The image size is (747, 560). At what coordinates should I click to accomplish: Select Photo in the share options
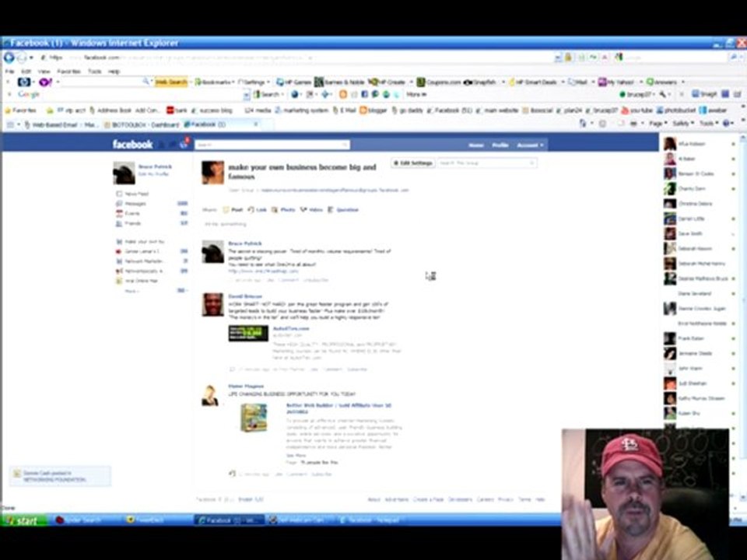point(284,209)
